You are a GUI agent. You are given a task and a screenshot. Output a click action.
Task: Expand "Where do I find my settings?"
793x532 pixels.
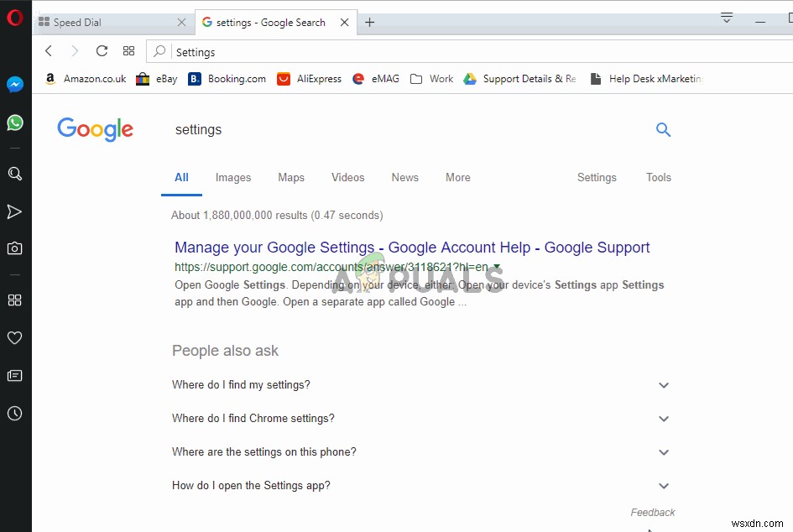[x=664, y=385]
